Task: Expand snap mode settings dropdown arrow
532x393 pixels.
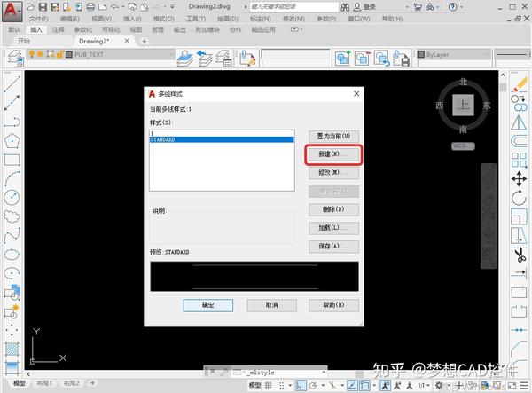Action: coord(290,386)
